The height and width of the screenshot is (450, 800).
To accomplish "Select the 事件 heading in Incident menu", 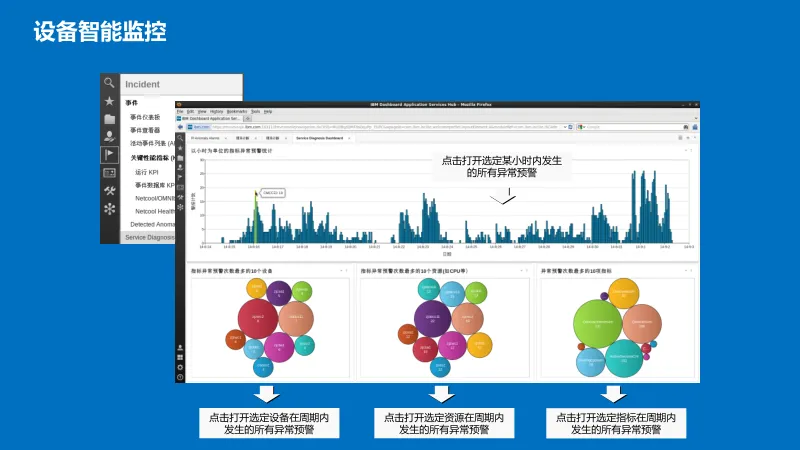I will pos(132,103).
